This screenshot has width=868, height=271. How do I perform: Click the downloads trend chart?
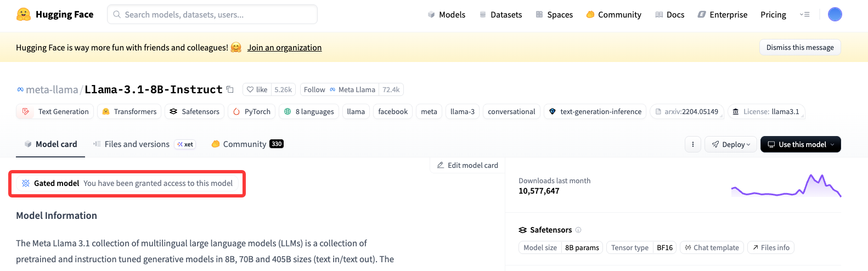[x=786, y=185]
